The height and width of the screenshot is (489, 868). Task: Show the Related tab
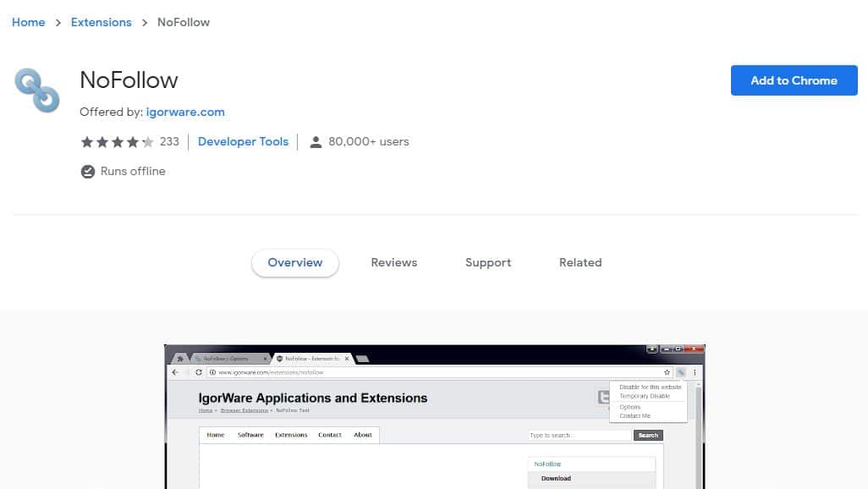[x=580, y=262]
